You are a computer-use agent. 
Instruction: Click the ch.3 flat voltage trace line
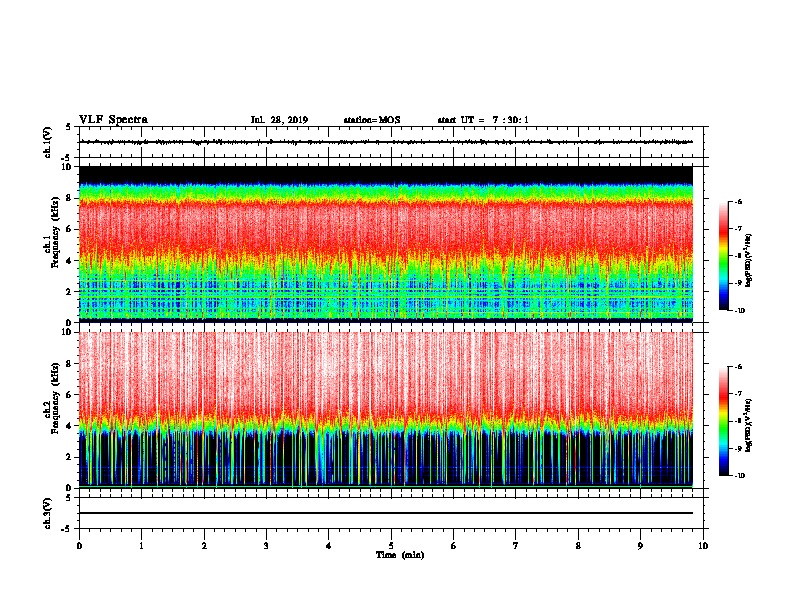[386, 513]
